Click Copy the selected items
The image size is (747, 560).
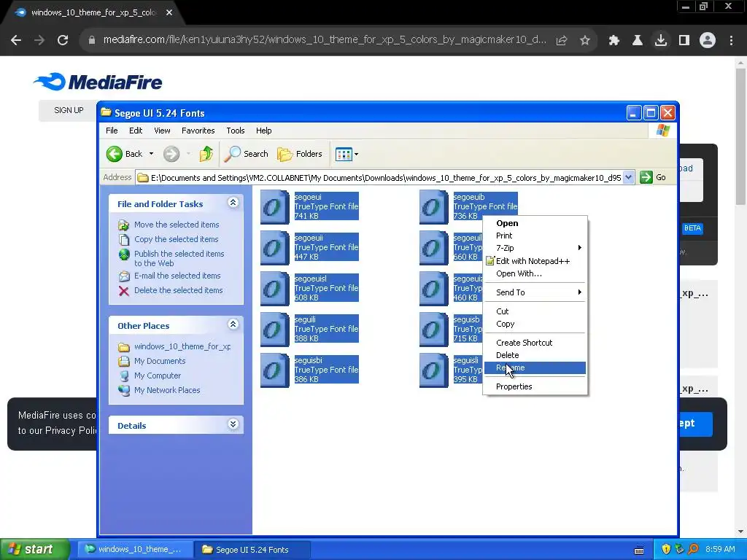[177, 239]
